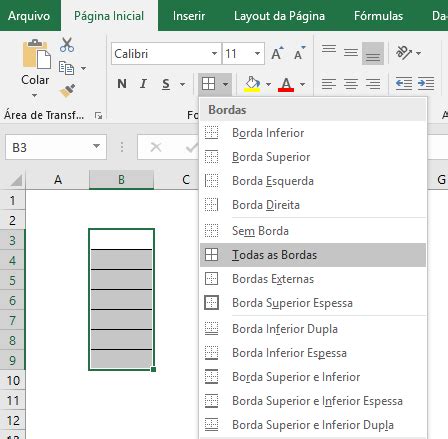Screen dimensions: 448x439
Task: Open the font size dropdown arrow
Action: [x=257, y=53]
